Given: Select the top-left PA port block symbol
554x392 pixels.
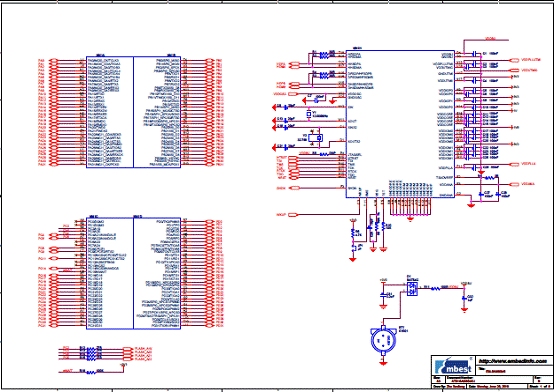Looking at the screenshot, I should pos(134,112).
